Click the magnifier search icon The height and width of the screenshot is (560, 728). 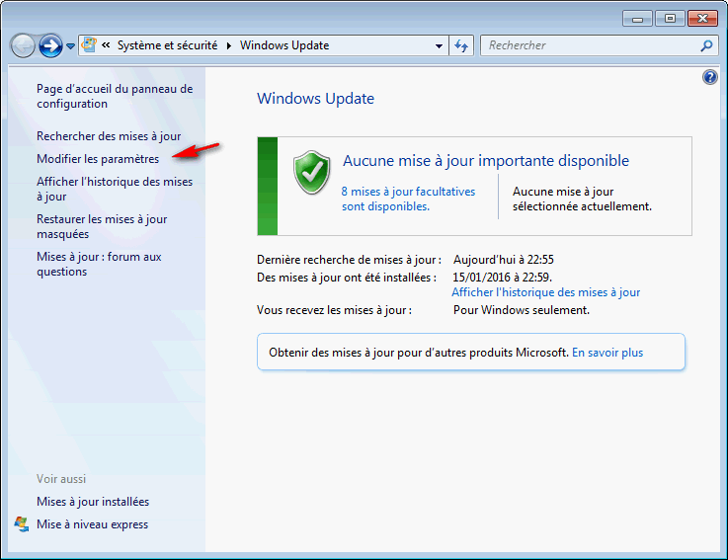[x=706, y=45]
